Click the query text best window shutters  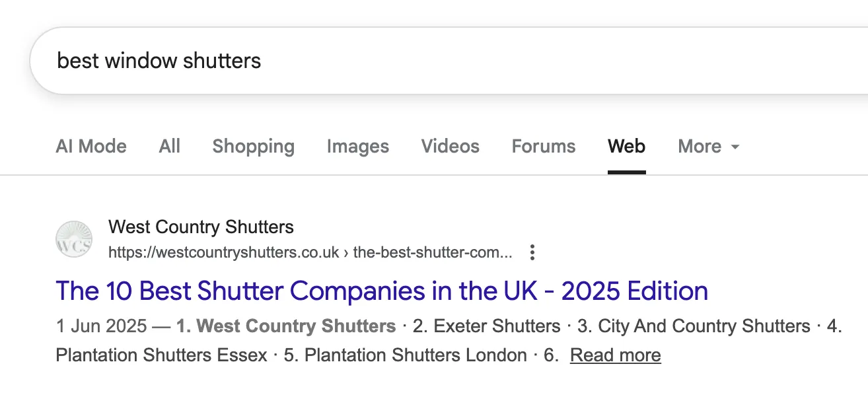pyautogui.click(x=159, y=61)
